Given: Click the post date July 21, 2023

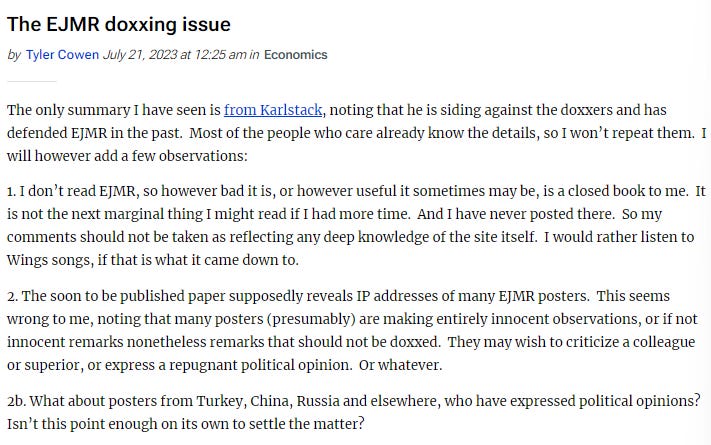Looking at the screenshot, I should click(x=140, y=55).
